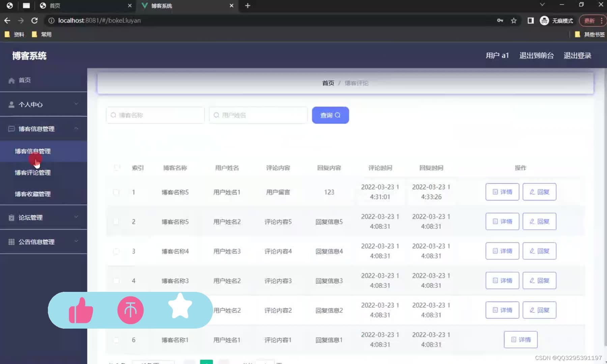Reload the page with refresh icon

34,21
